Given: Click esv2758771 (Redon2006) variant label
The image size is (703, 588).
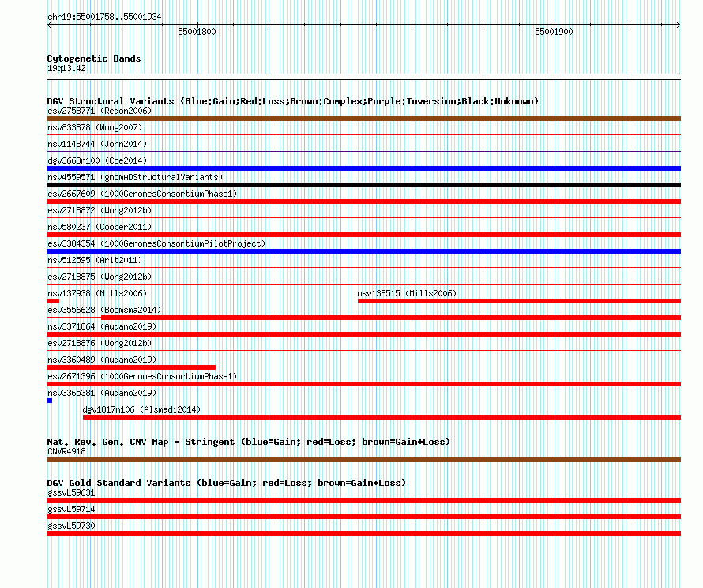Looking at the screenshot, I should (x=100, y=111).
